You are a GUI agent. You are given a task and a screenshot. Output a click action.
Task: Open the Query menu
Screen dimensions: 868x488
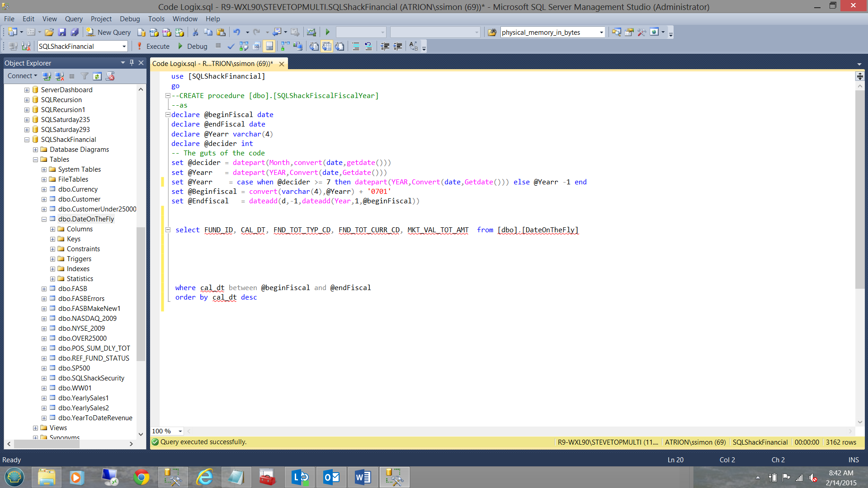(x=74, y=19)
